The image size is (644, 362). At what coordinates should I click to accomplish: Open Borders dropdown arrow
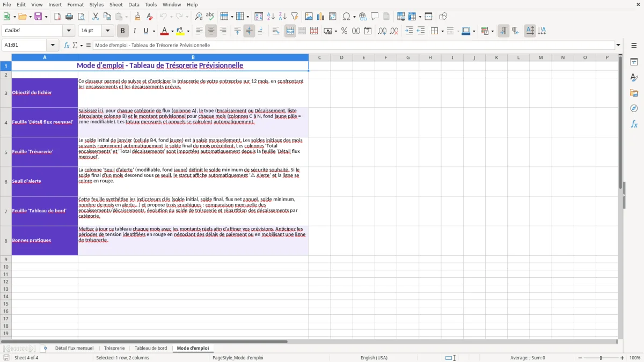click(x=442, y=31)
